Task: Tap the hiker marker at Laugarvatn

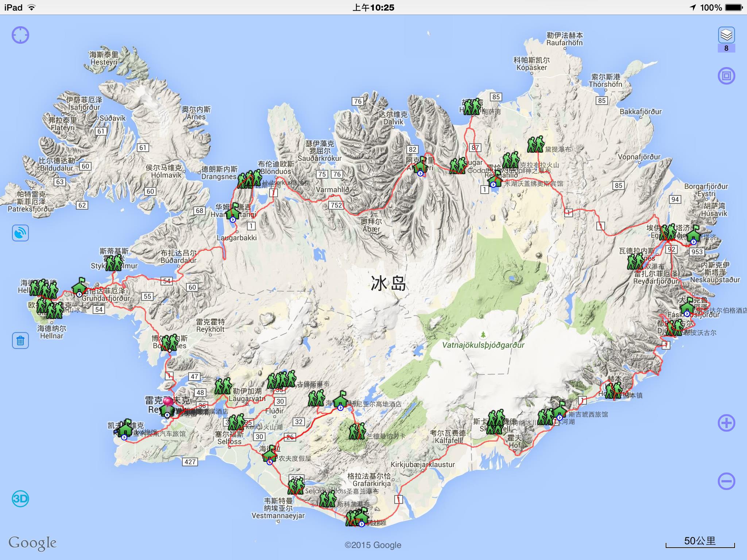Action: tap(223, 386)
